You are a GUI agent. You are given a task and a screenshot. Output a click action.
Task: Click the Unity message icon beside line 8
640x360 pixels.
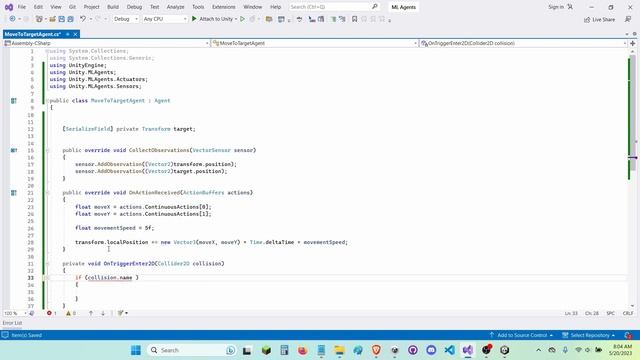14,101
